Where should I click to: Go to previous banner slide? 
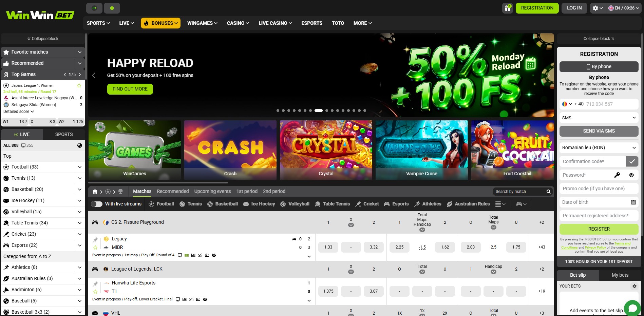click(94, 75)
